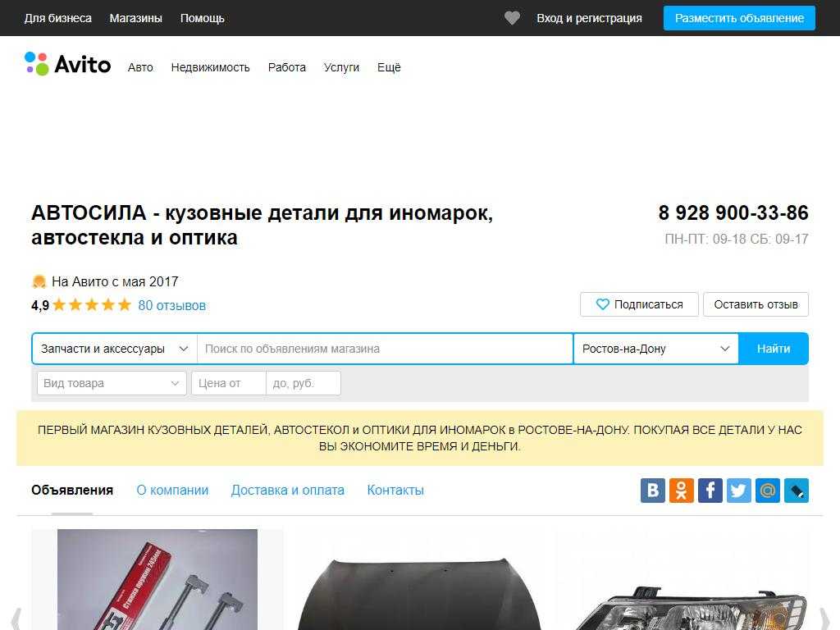
Task: Switch to 'О компании' tab
Action: 172,491
